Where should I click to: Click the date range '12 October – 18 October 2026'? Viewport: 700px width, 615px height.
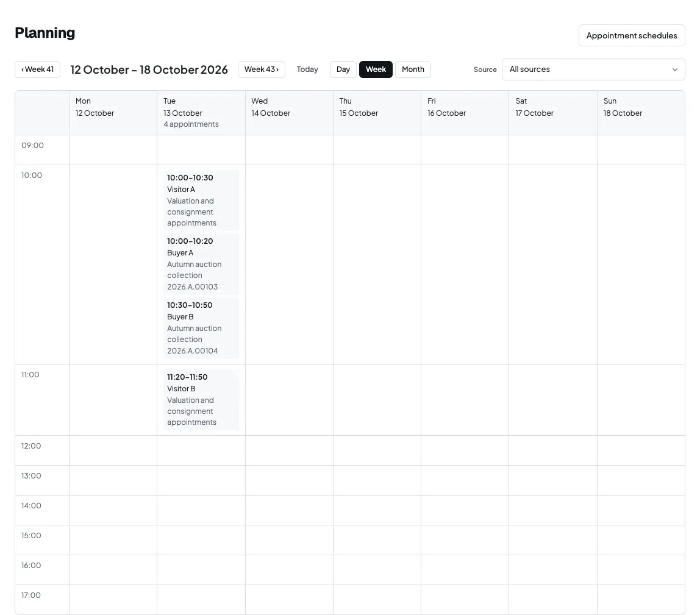149,69
